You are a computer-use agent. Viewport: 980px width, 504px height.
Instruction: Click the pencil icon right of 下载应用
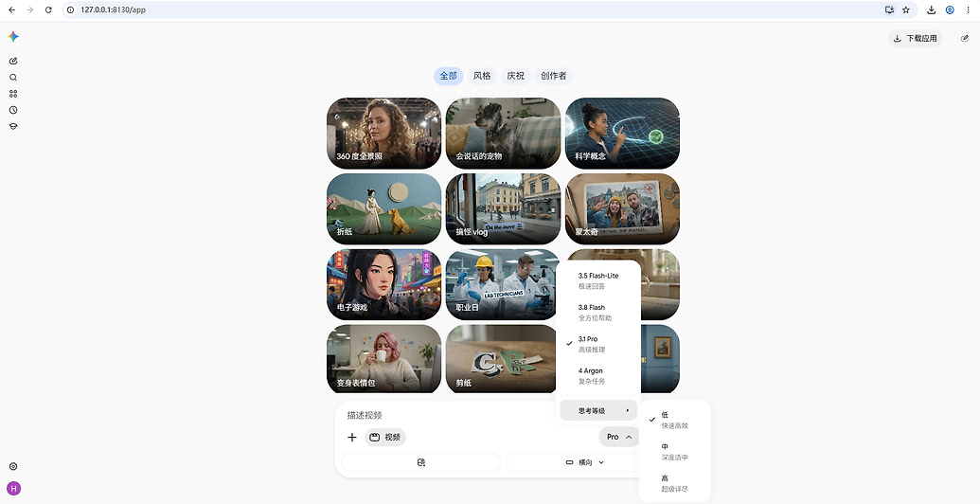point(964,38)
